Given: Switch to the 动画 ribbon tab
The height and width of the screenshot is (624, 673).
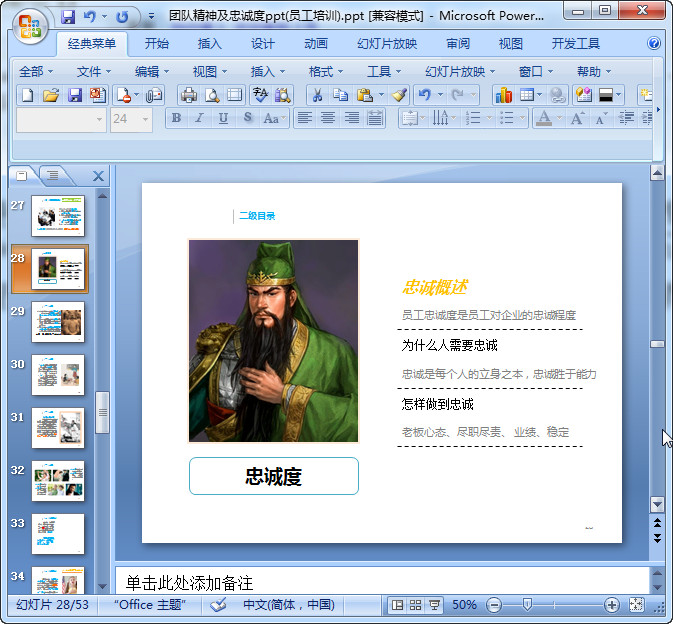Looking at the screenshot, I should click(x=315, y=43).
